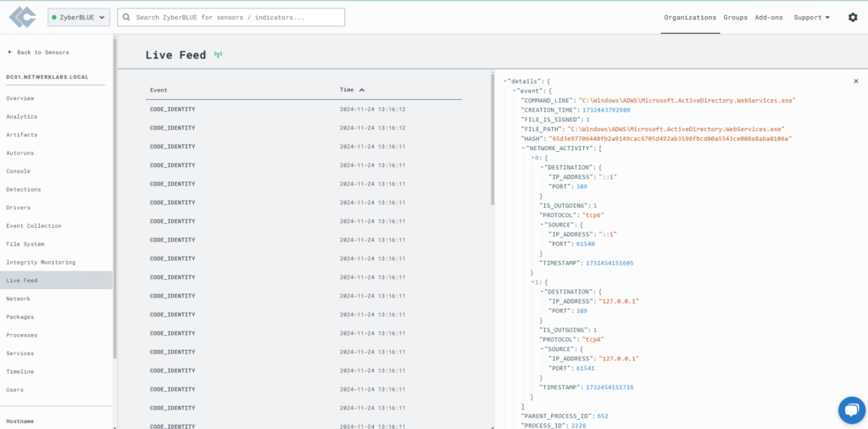Collapse the "details" JSON node

(x=505, y=81)
